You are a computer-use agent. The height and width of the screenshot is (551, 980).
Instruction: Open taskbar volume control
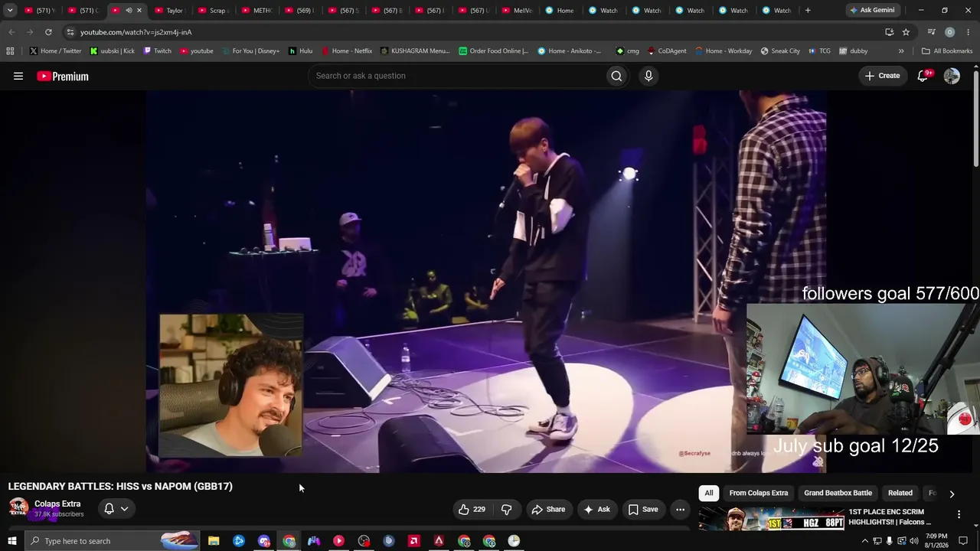[914, 541]
